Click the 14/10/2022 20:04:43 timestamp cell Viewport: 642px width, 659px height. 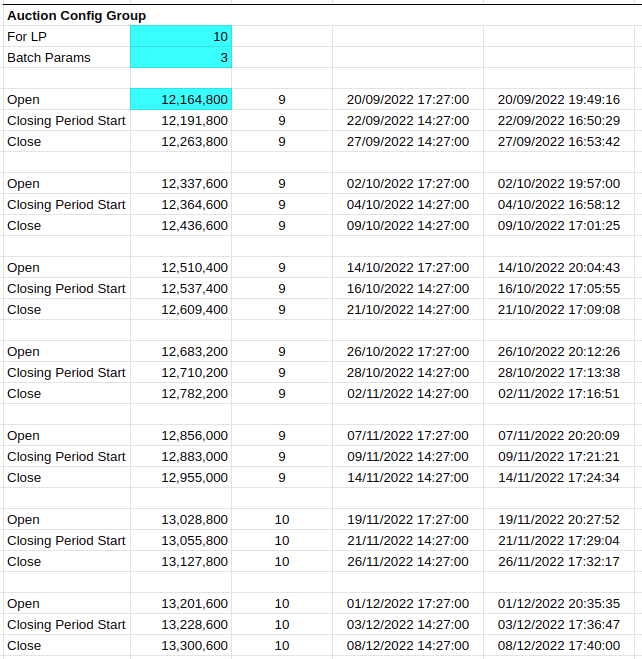[x=558, y=268]
